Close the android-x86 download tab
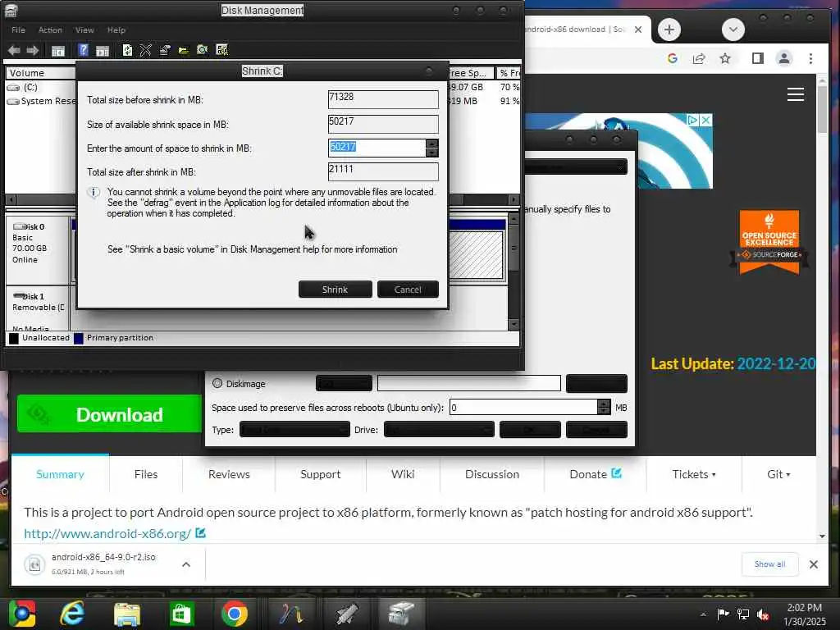 638,30
